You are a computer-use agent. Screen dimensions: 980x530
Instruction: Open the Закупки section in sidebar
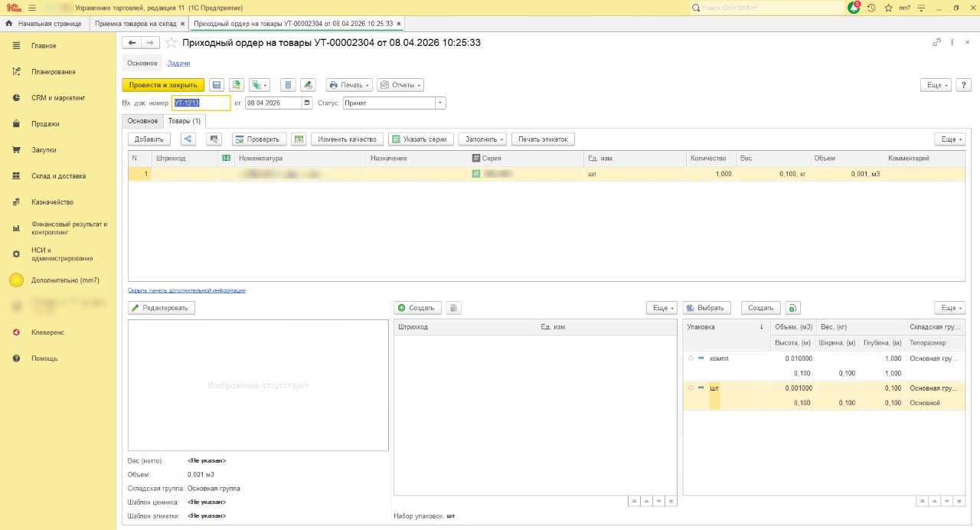44,150
